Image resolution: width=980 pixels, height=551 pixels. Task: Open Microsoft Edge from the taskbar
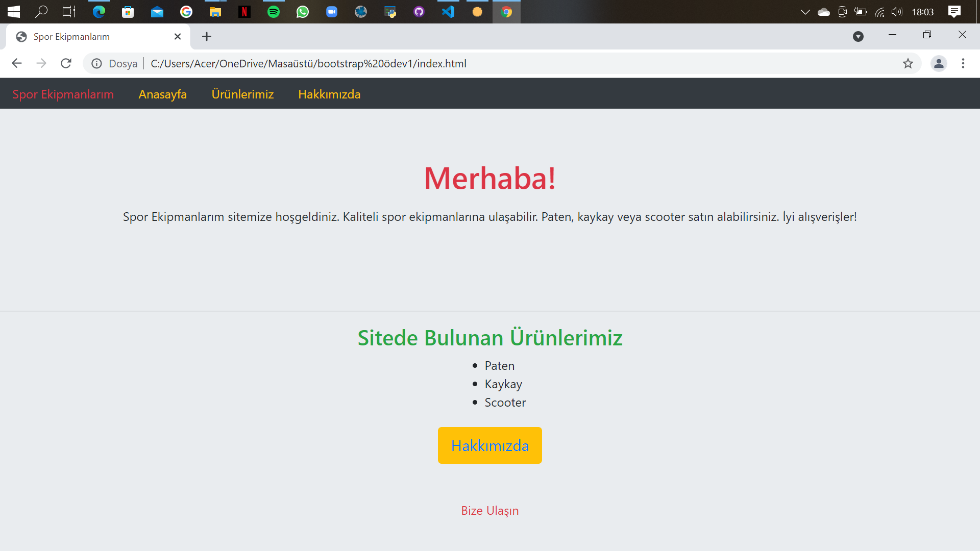click(x=99, y=11)
